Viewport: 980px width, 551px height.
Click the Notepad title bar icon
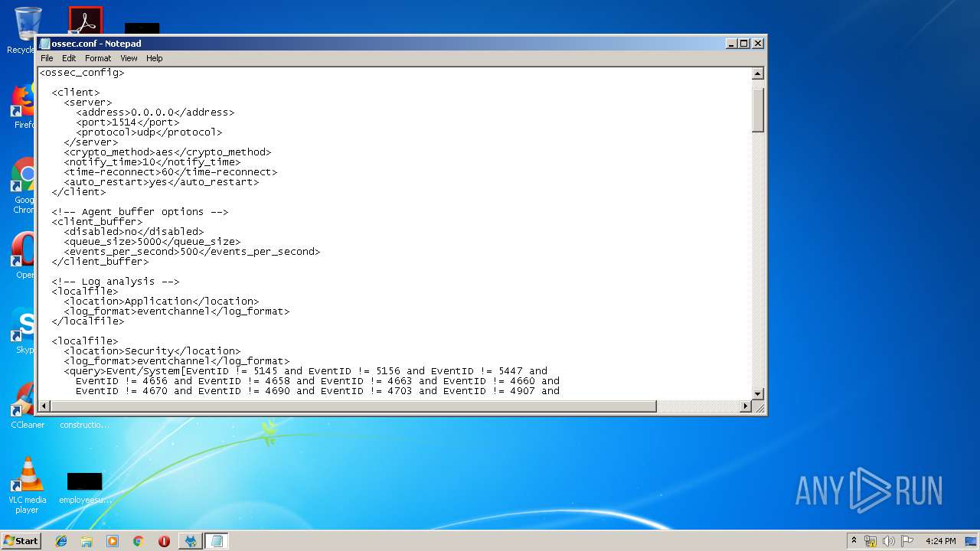point(45,44)
